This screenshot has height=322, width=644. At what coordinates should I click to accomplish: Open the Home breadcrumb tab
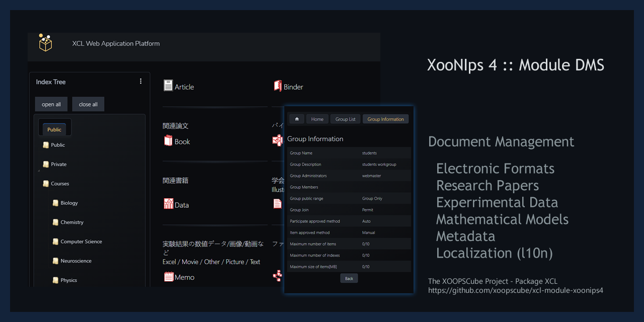pyautogui.click(x=317, y=119)
